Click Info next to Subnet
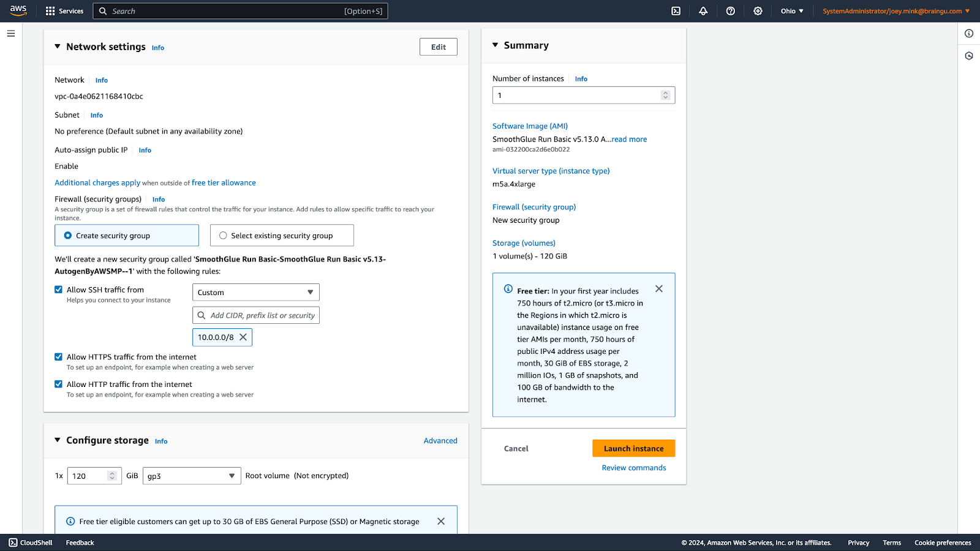Screen dimensions: 980x551 pos(97,115)
